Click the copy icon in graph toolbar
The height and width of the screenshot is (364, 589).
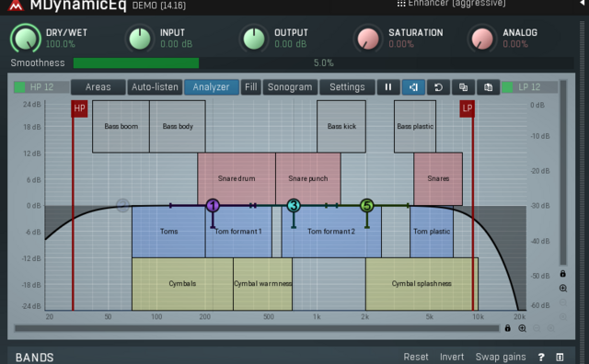coord(463,87)
